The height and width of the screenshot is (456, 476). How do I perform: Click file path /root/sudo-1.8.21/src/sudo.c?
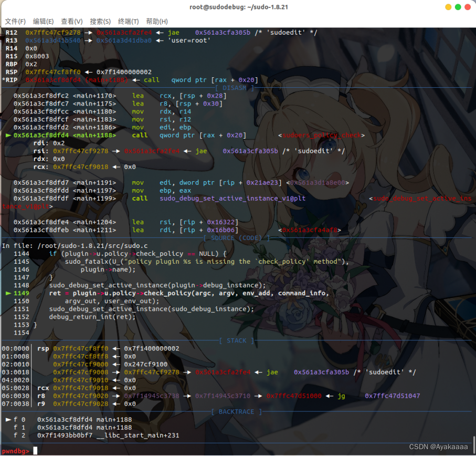coord(92,246)
